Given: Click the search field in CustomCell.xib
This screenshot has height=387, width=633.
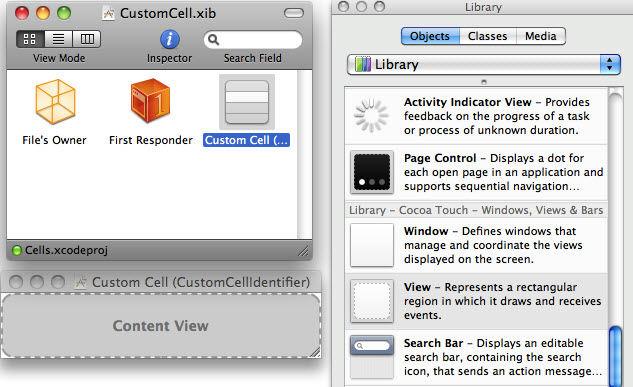Looking at the screenshot, I should pyautogui.click(x=253, y=40).
